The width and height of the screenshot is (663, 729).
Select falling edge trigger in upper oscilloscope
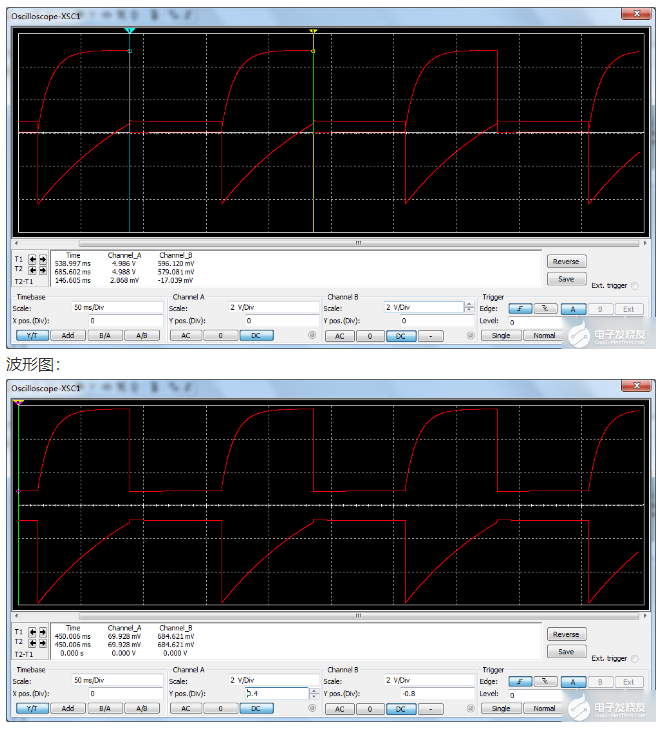pos(546,308)
